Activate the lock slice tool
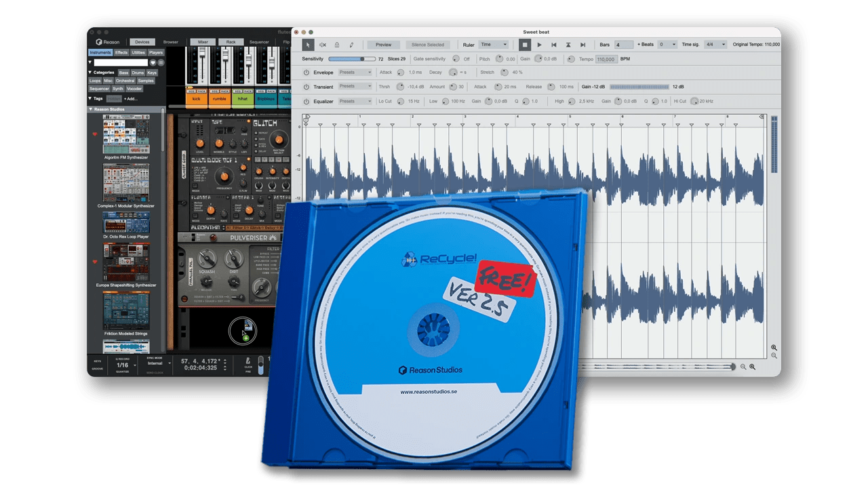868x499 pixels. click(x=337, y=45)
